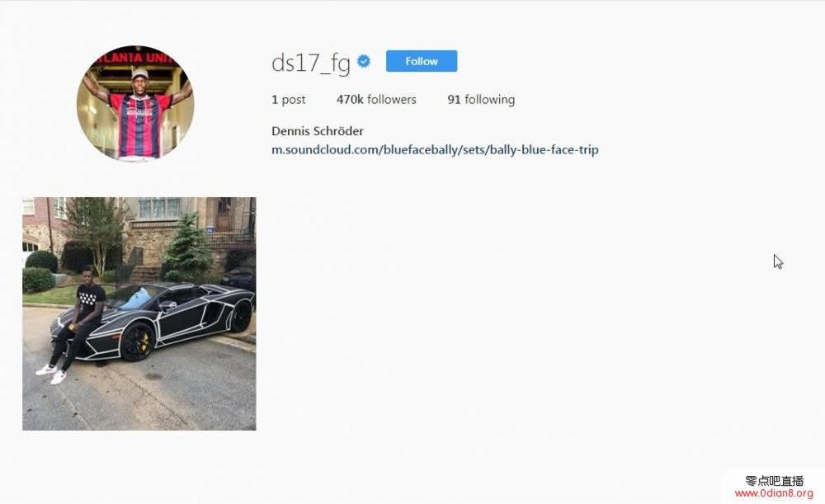Click the Dennis Schröder display name
Screen dimensions: 825x504
pos(318,131)
